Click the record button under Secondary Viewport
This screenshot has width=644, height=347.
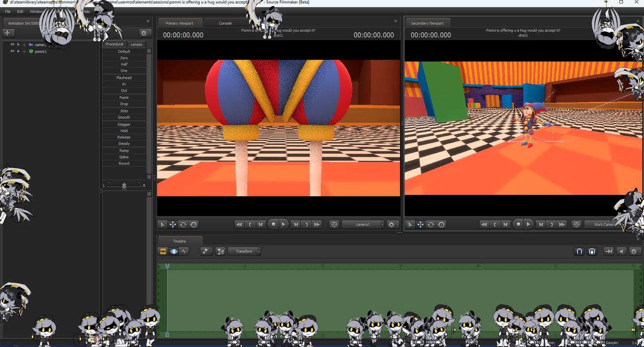click(x=518, y=224)
